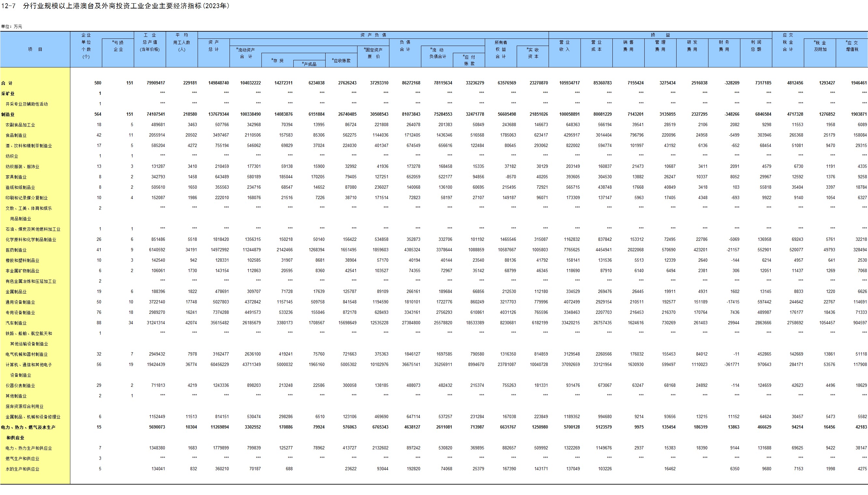Click the '家具制造业' row label
Screen dimensions: 868x495
click(16, 177)
